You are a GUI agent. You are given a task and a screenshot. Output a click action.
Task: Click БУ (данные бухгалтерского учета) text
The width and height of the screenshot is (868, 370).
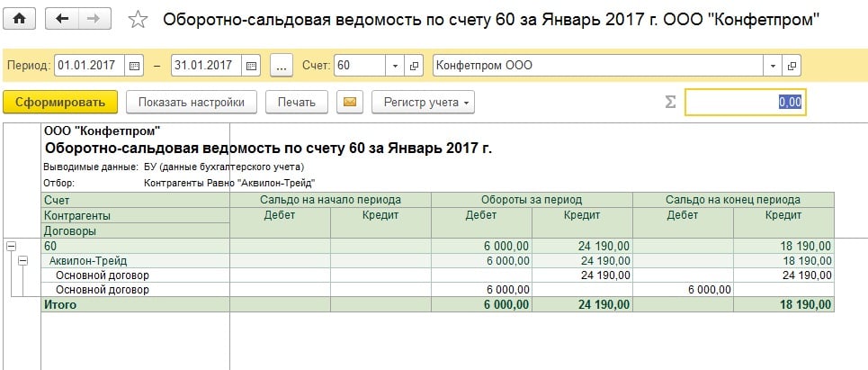(x=224, y=167)
